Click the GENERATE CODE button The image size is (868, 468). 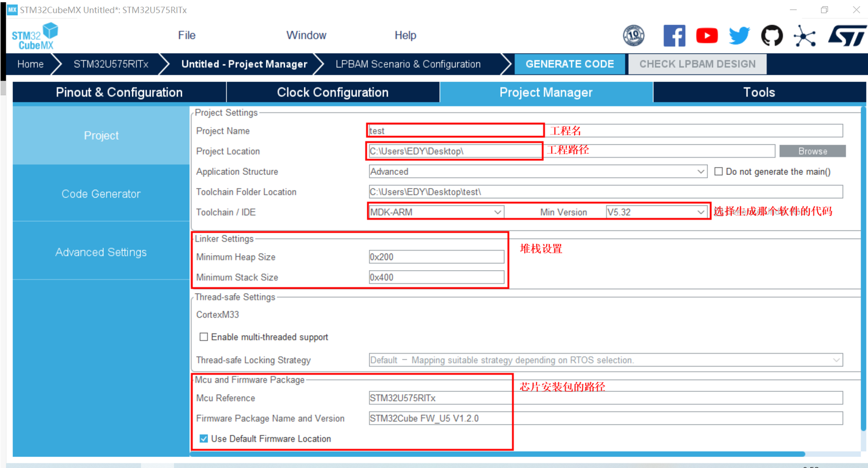(x=570, y=64)
